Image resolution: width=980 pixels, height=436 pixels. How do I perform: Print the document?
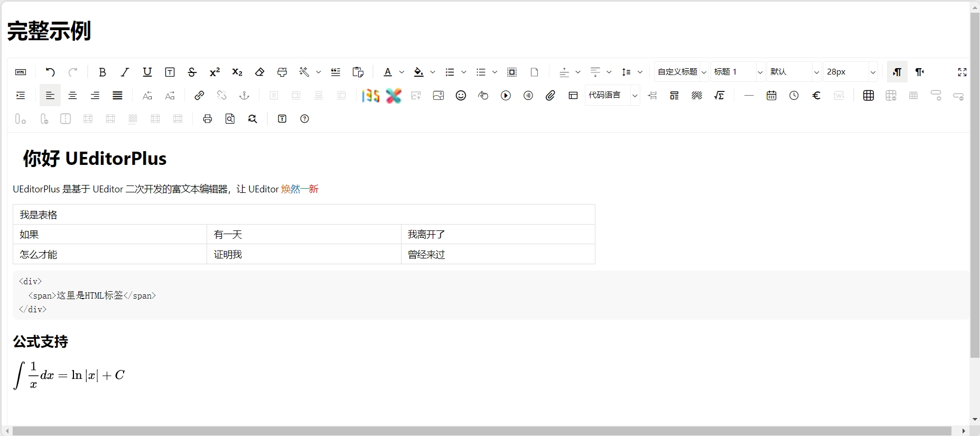coord(208,119)
